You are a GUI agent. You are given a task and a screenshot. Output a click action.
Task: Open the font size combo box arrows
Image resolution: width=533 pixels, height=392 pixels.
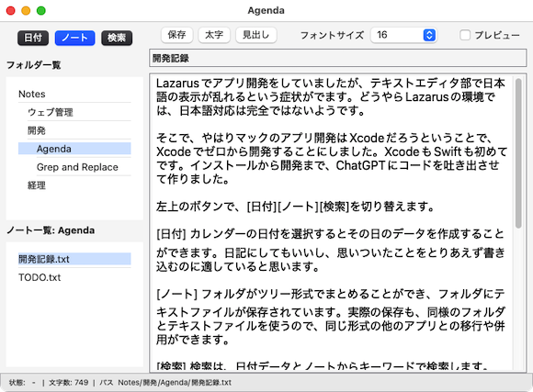[429, 35]
